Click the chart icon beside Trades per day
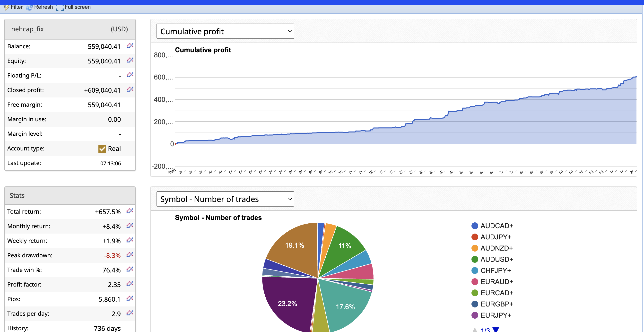Viewport: 644px width, 332px height. tap(130, 313)
